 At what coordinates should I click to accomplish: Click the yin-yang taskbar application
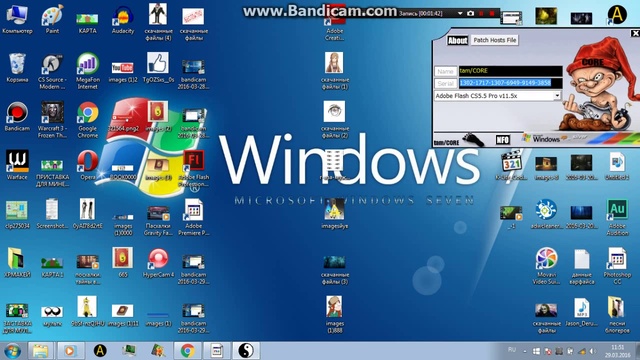pyautogui.click(x=246, y=351)
